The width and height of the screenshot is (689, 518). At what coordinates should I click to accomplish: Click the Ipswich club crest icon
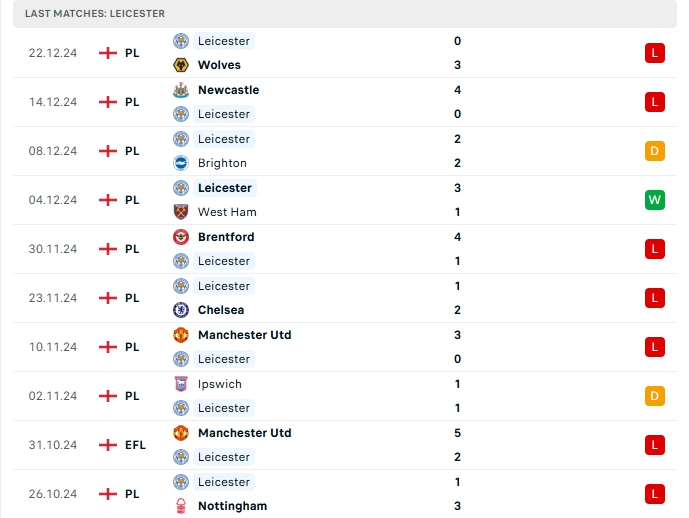181,384
